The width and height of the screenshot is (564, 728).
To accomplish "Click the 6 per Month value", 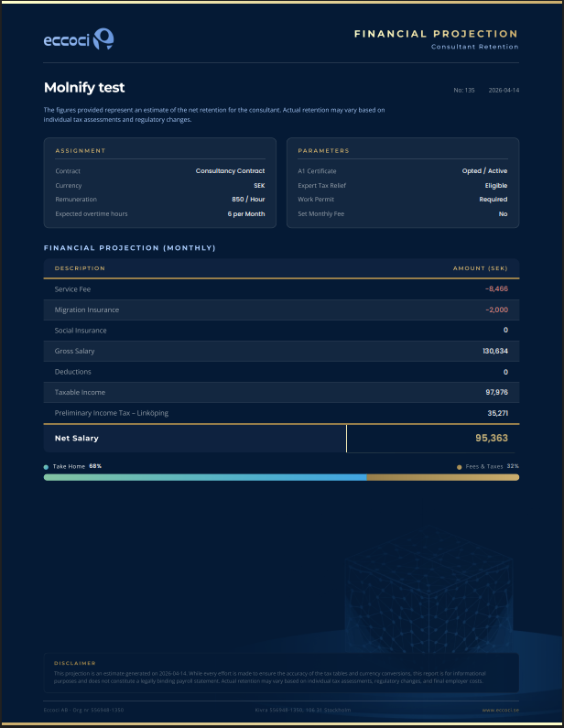I will 246,214.
